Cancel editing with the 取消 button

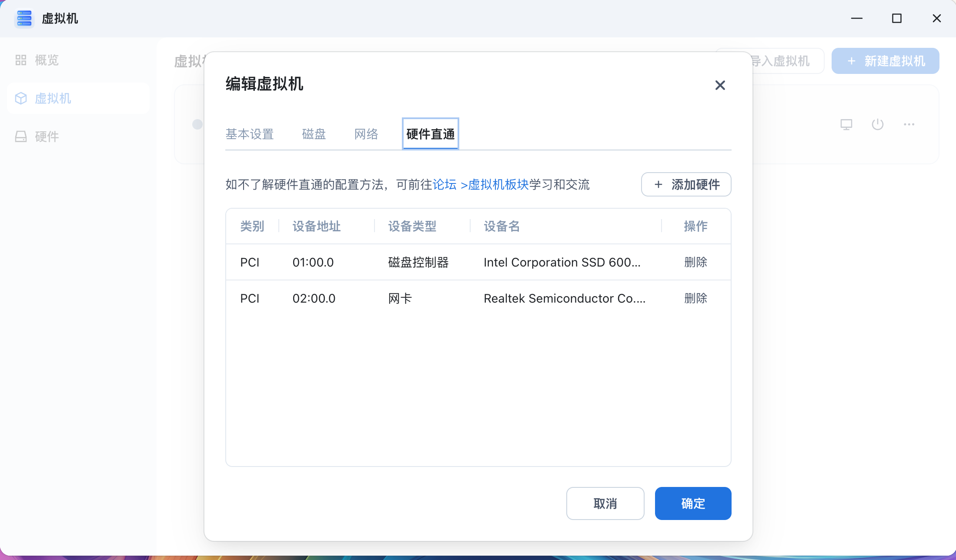(x=605, y=503)
